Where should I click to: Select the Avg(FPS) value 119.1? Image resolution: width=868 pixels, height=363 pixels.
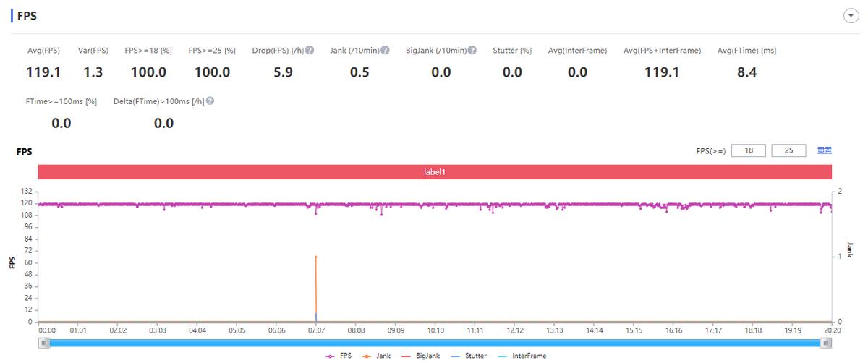[43, 72]
